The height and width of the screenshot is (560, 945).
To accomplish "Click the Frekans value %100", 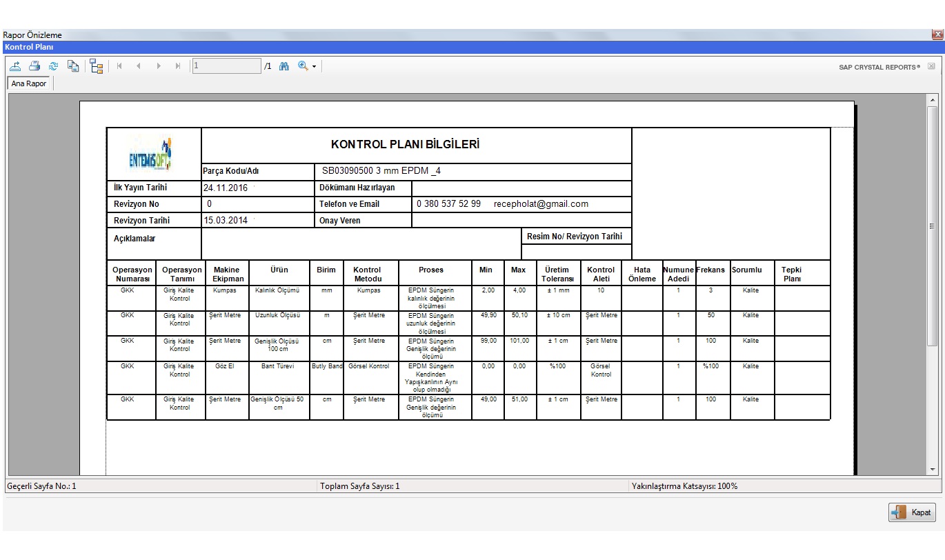I will [x=710, y=366].
